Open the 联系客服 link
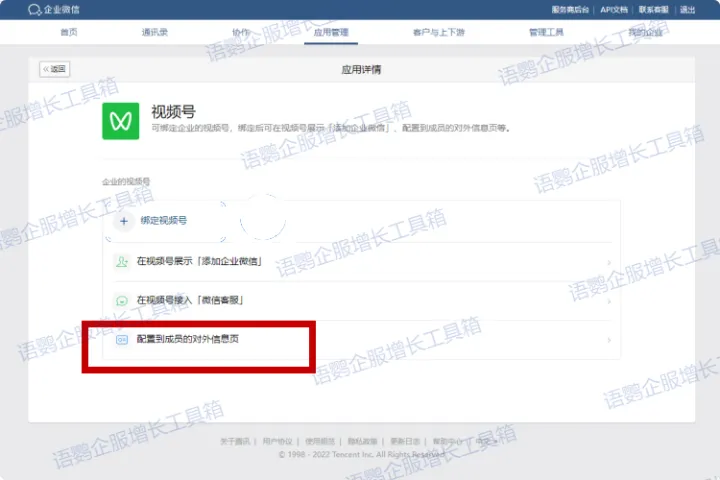The width and height of the screenshot is (720, 480). click(653, 10)
